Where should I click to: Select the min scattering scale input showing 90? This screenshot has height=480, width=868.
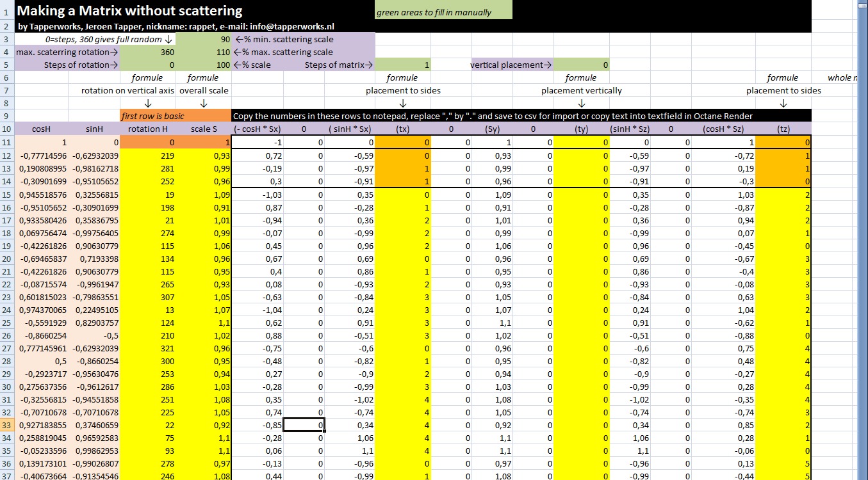pos(203,39)
